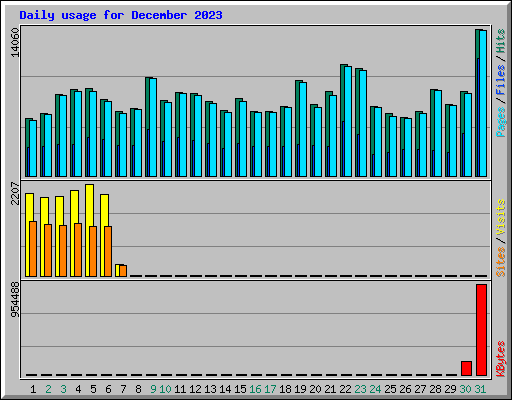Click day label 14 on the x-axis
Image resolution: width=512 pixels, height=400 pixels.
click(x=225, y=389)
